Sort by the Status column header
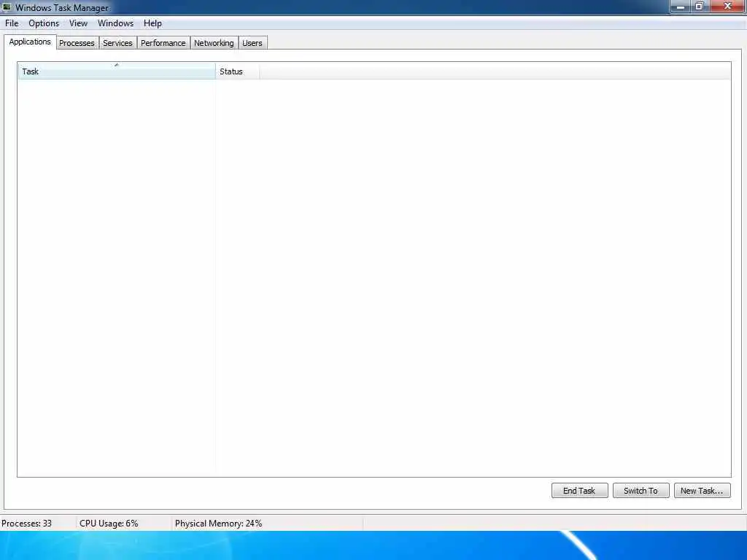Viewport: 747px width, 560px height. (237, 71)
